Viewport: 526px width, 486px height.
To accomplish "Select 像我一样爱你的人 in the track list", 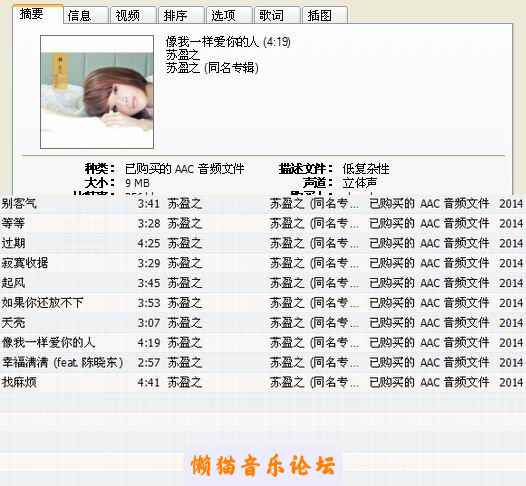I will pos(263,342).
